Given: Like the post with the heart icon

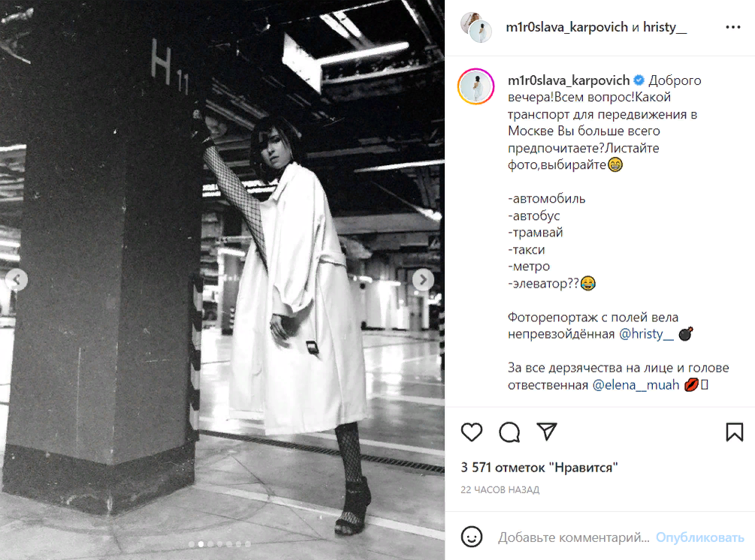Looking at the screenshot, I should click(471, 432).
